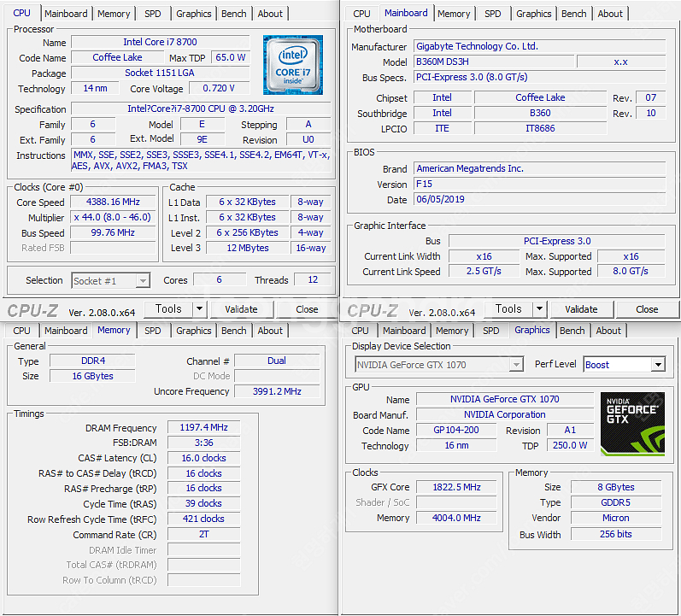Viewport: 681px width, 616px height.
Task: Go to Graphics tab in Memory window
Action: (194, 331)
